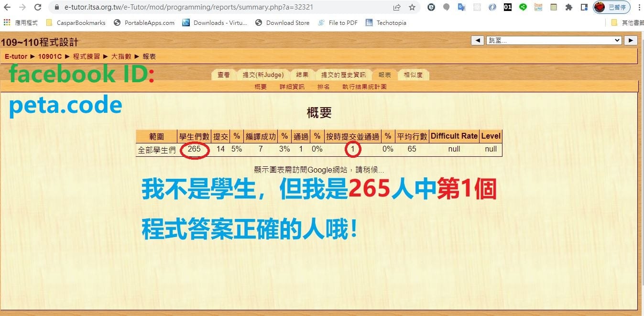This screenshot has width=644, height=316.
Task: Open the Google Translate extension icon
Action: [461, 8]
